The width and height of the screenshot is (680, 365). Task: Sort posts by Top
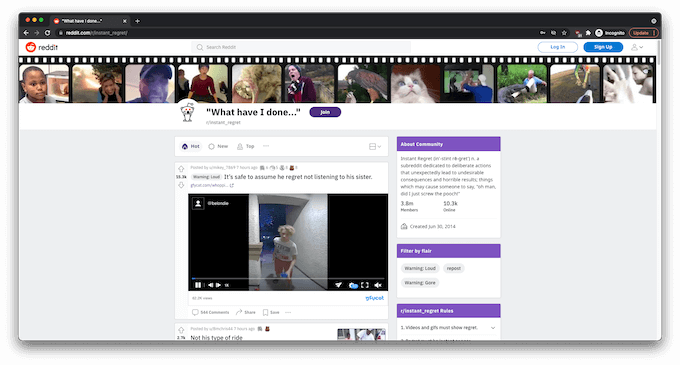(245, 147)
